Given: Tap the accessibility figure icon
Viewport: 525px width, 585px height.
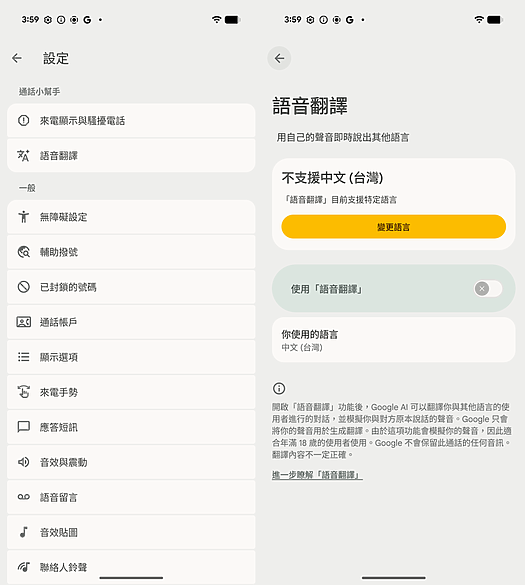Looking at the screenshot, I should tap(24, 217).
